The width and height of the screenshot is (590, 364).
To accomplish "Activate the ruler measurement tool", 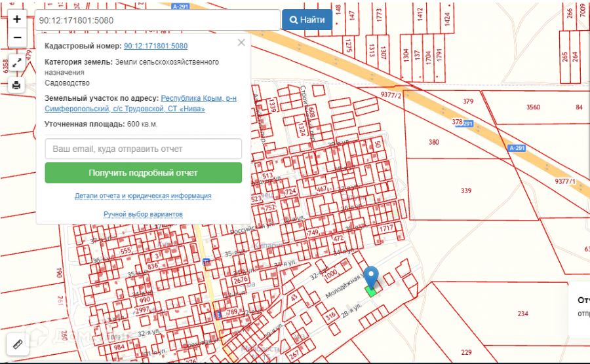I will [x=17, y=343].
